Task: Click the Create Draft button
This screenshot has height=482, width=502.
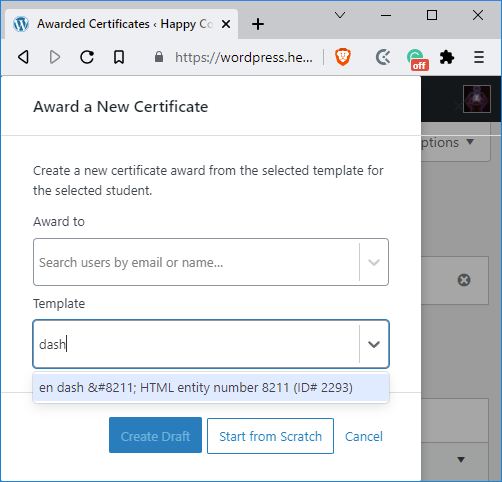Action: 155,435
